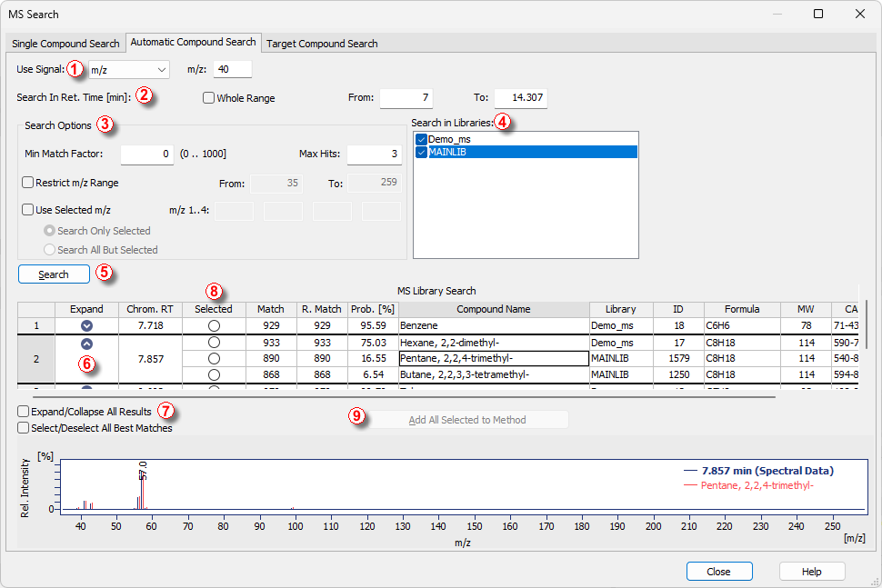The height and width of the screenshot is (588, 882).
Task: Toggle Restrict m/z Range checkbox
Action: (x=28, y=183)
